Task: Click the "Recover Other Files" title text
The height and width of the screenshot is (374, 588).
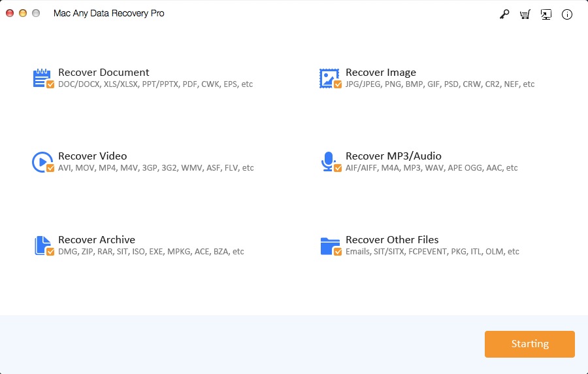Action: (x=392, y=239)
